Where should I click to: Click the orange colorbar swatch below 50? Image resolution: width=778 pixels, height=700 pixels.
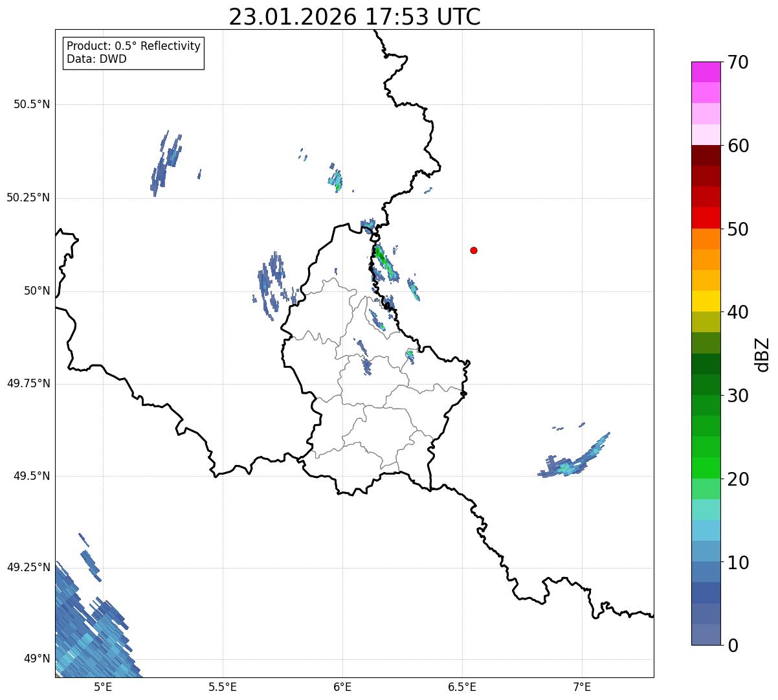706,239
